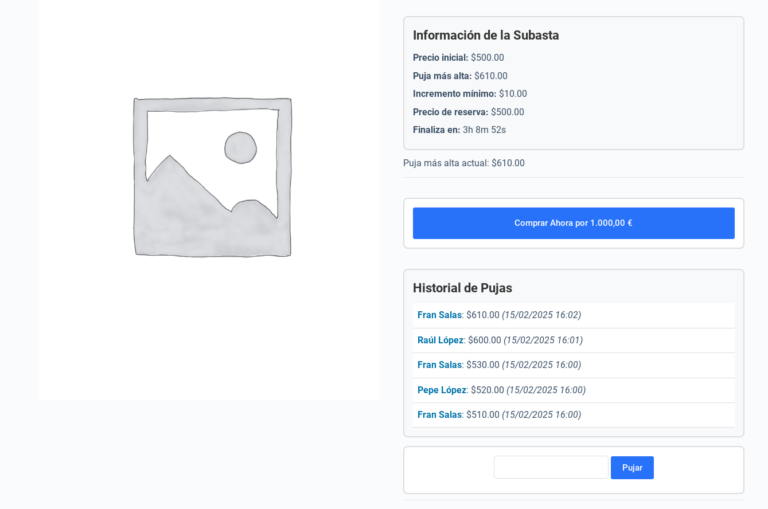This screenshot has width=768, height=509.
Task: Open Fran Salas bidder link for $510.00 bid
Action: 439,415
